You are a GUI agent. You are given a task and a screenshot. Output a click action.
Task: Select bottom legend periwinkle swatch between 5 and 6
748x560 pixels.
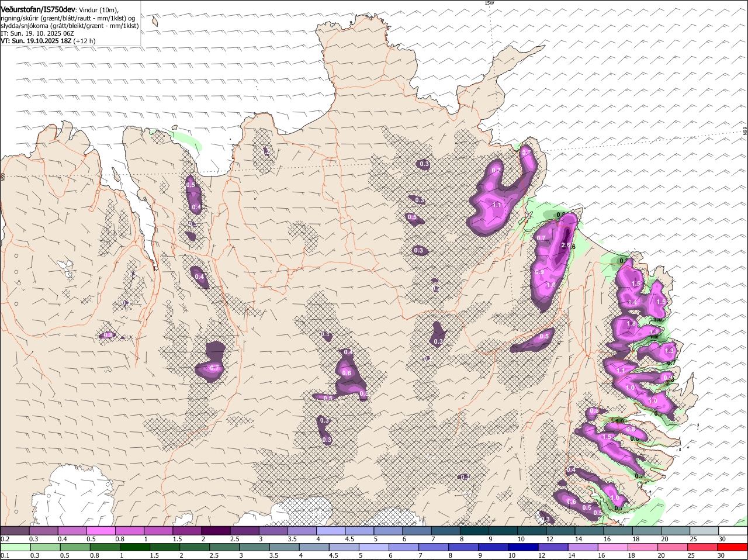pos(375,547)
